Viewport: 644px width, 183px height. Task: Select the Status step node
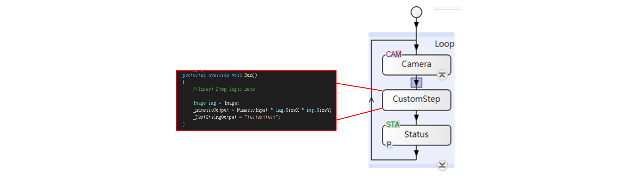(x=416, y=135)
